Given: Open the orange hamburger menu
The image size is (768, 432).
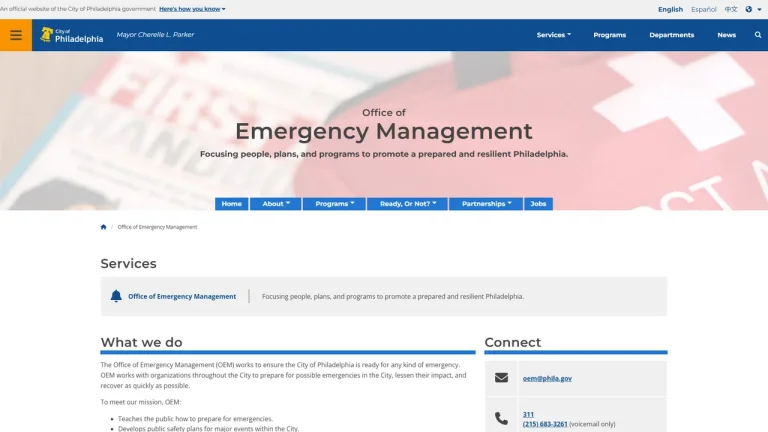Looking at the screenshot, I should pyautogui.click(x=16, y=35).
